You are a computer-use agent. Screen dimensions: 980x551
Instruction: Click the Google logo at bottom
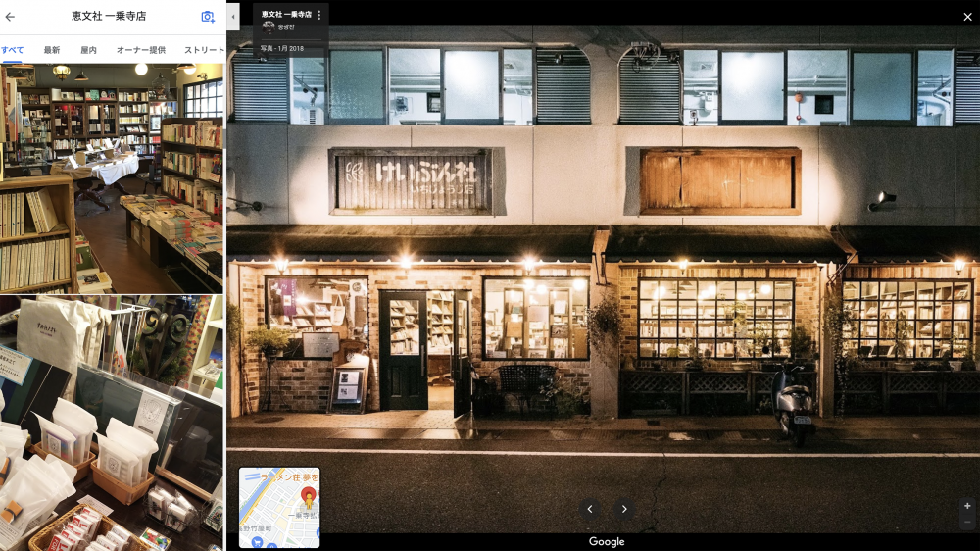[607, 542]
